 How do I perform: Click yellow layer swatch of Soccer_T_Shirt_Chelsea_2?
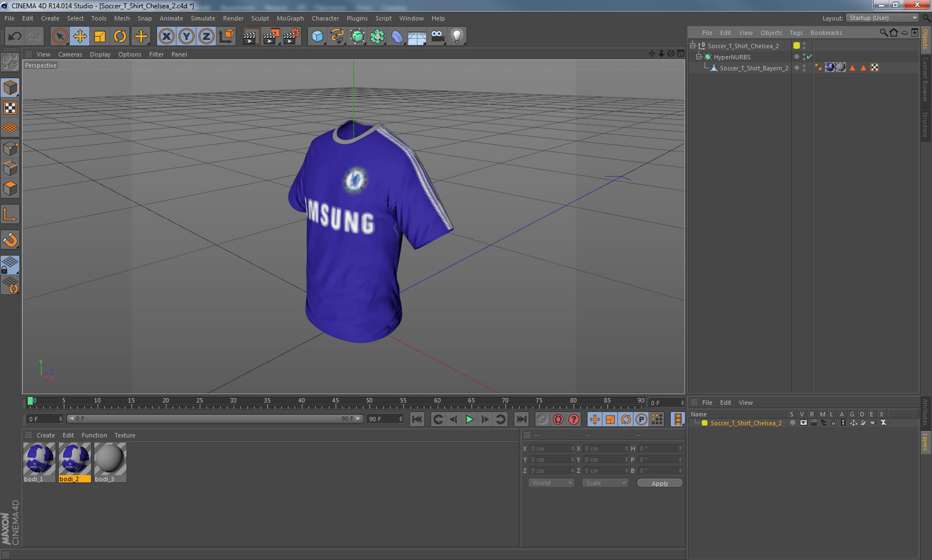(797, 45)
